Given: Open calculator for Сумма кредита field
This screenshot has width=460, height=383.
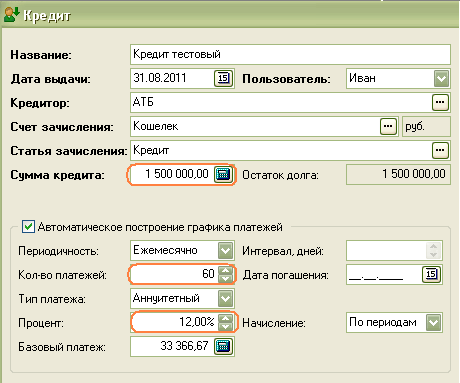Looking at the screenshot, I should click(x=223, y=174).
